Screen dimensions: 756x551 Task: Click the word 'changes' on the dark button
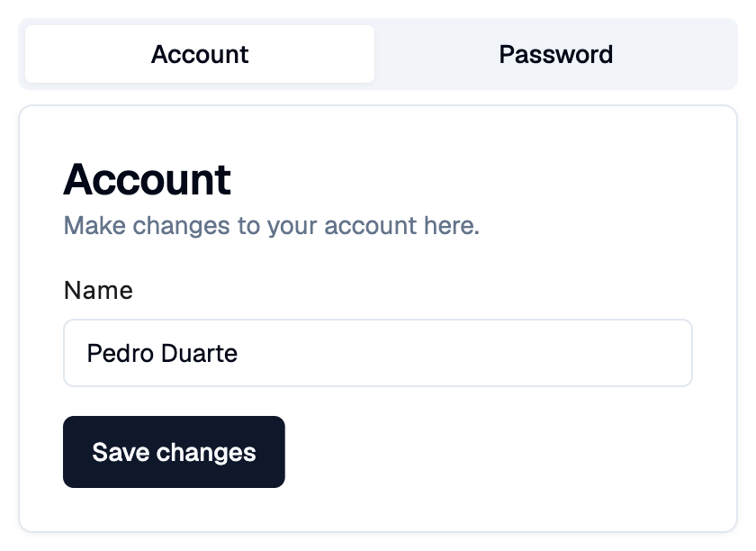206,454
